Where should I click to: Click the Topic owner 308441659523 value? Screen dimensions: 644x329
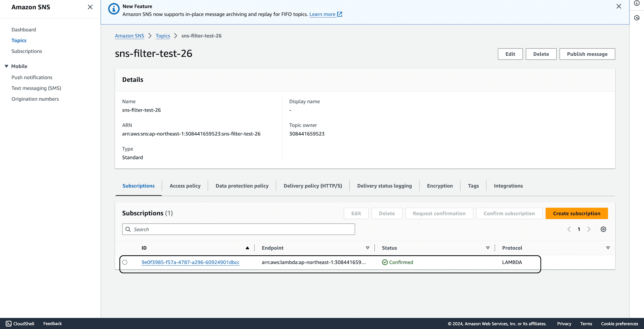pyautogui.click(x=307, y=134)
